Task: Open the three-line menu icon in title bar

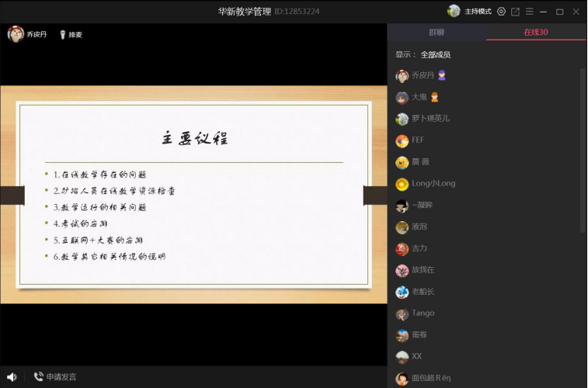Action: tap(530, 12)
